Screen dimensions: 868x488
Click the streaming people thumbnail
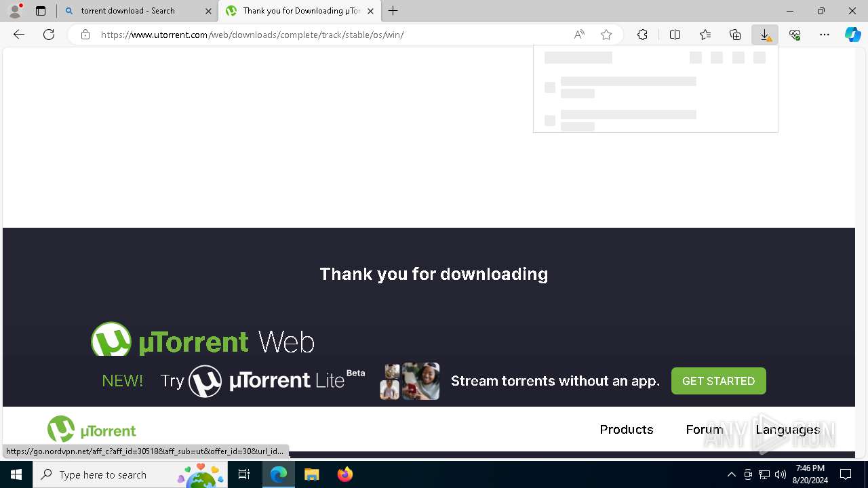(410, 381)
